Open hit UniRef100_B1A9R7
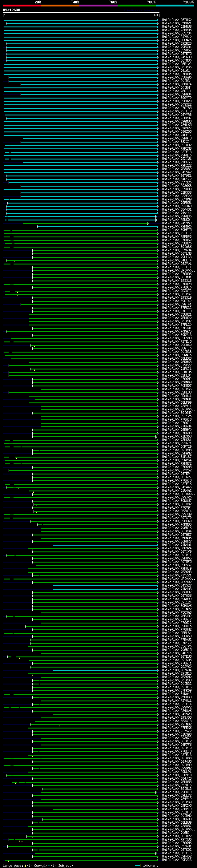 point(177,128)
